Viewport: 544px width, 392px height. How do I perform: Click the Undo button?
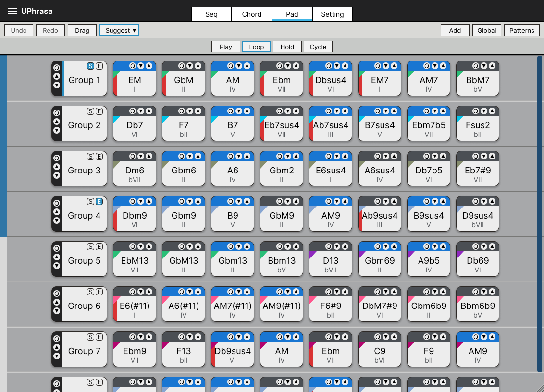pos(19,31)
